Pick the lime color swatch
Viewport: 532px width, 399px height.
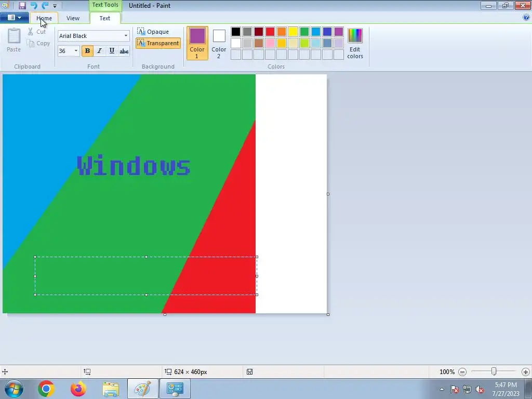click(304, 43)
